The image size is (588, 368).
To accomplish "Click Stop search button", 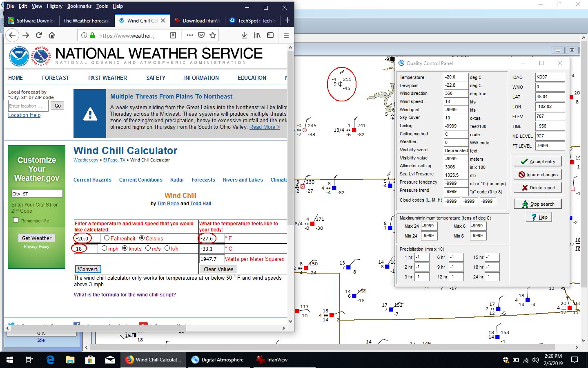I will tap(538, 204).
